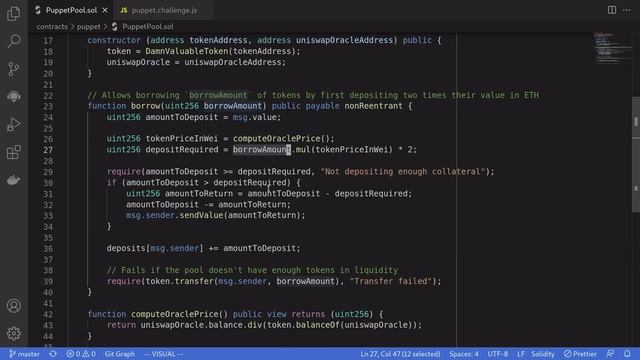This screenshot has height=360, width=640.
Task: Click the master branch indicator
Action: (x=24, y=354)
